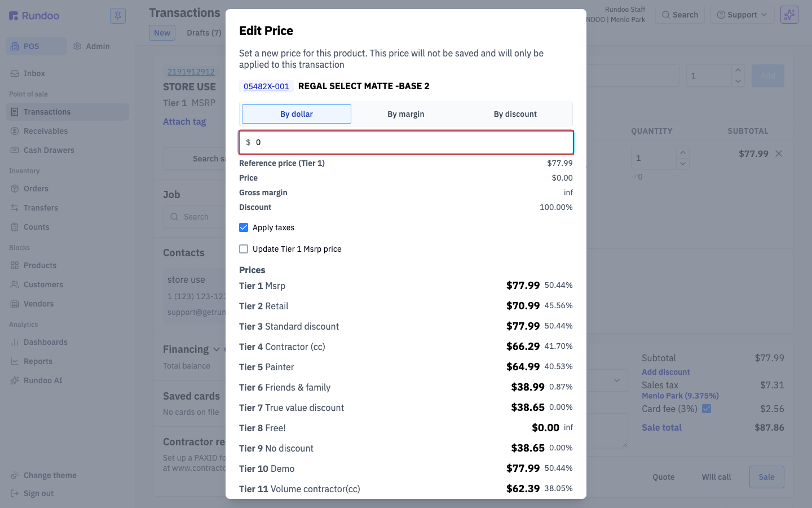Select the Tier 2 Retail price row

406,306
